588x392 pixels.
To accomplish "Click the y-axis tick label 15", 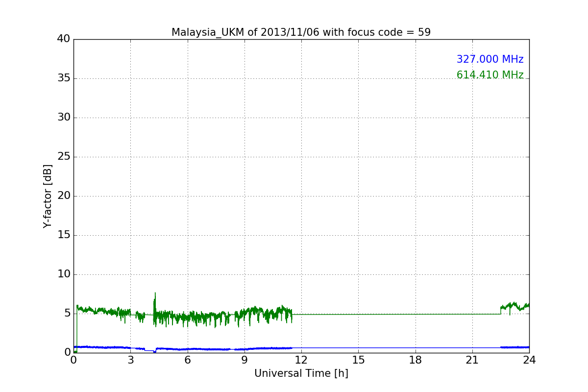I will (64, 235).
